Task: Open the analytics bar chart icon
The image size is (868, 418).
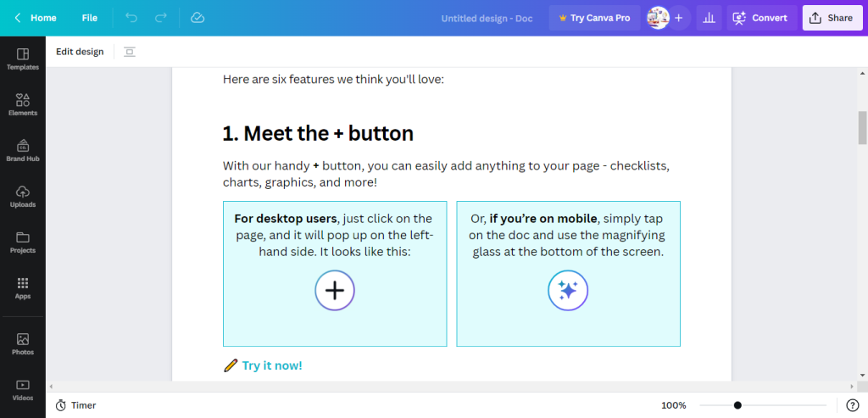Action: 709,18
